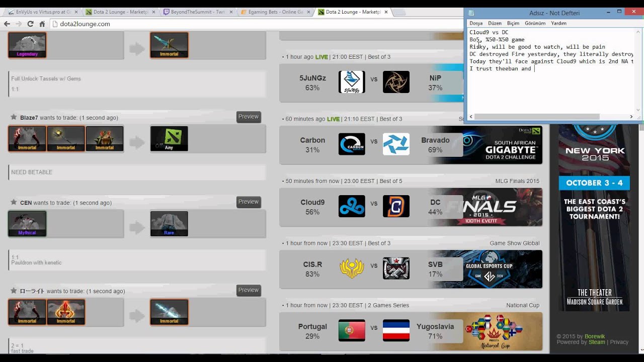Star Blaze7's trade offer
The height and width of the screenshot is (362, 644).
tap(14, 117)
